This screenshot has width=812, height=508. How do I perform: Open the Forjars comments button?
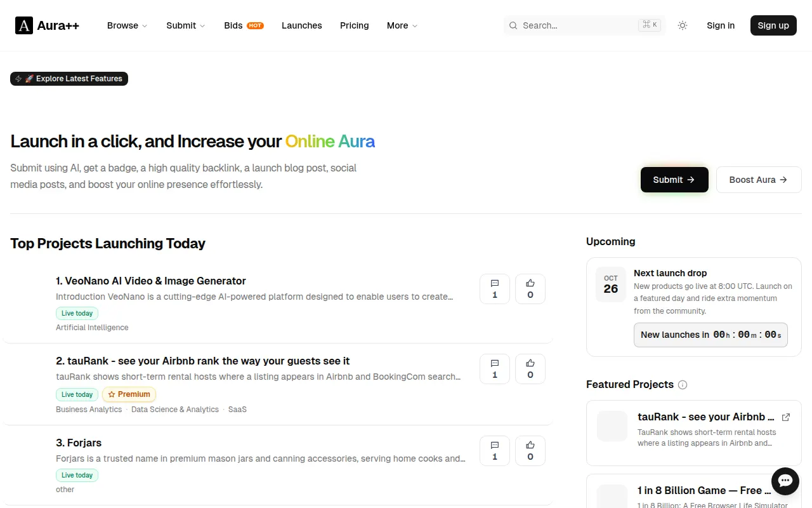[x=495, y=451]
